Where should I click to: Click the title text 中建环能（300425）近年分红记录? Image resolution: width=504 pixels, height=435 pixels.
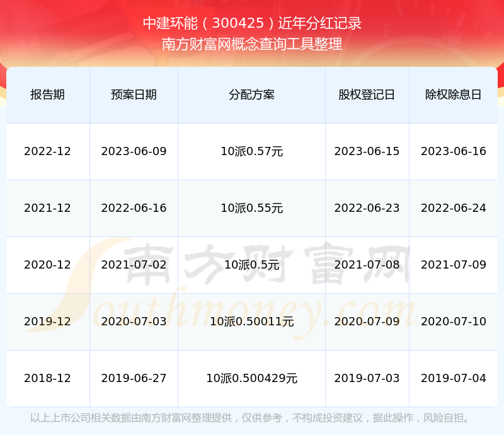(x=253, y=23)
